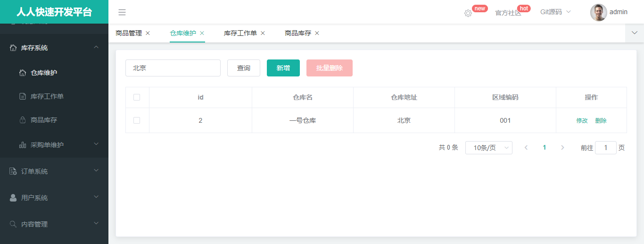Viewport: 644px width, 244px height.
Task: Close the 库存工作单 tab
Action: (x=263, y=33)
